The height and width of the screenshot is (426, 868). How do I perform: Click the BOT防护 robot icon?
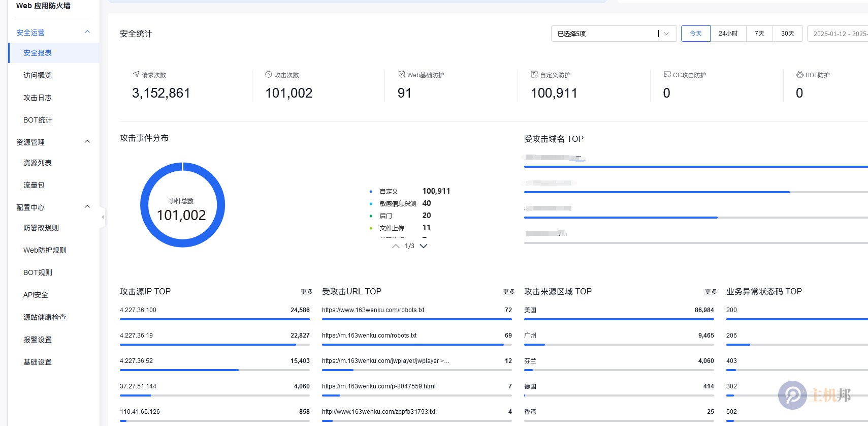(800, 74)
